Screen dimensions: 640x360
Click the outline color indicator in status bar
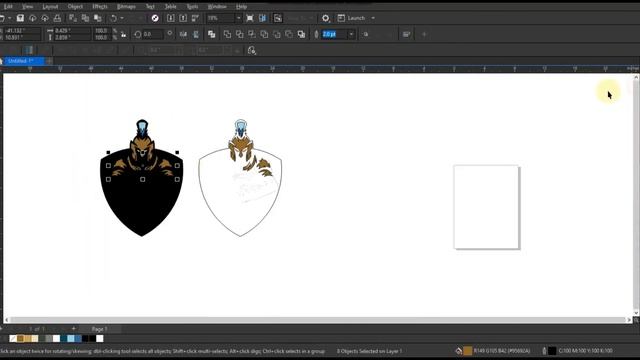552,351
